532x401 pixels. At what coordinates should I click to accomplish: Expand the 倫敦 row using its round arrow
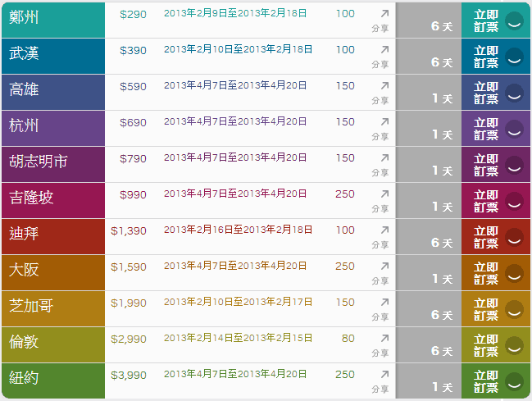[x=514, y=345]
